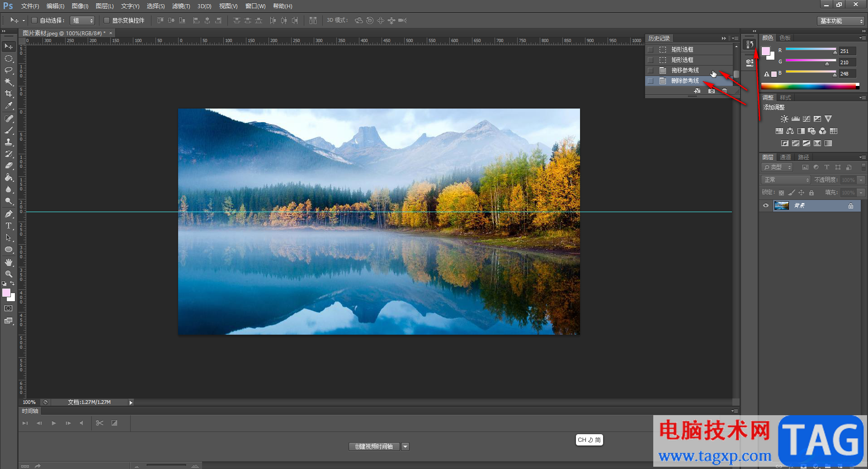
Task: Toggle lock transparent pixels icon
Action: click(x=781, y=193)
